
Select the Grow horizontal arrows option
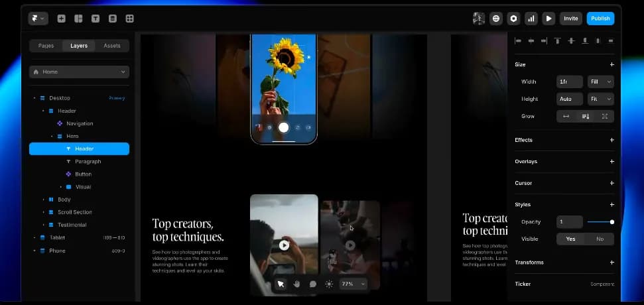566,116
